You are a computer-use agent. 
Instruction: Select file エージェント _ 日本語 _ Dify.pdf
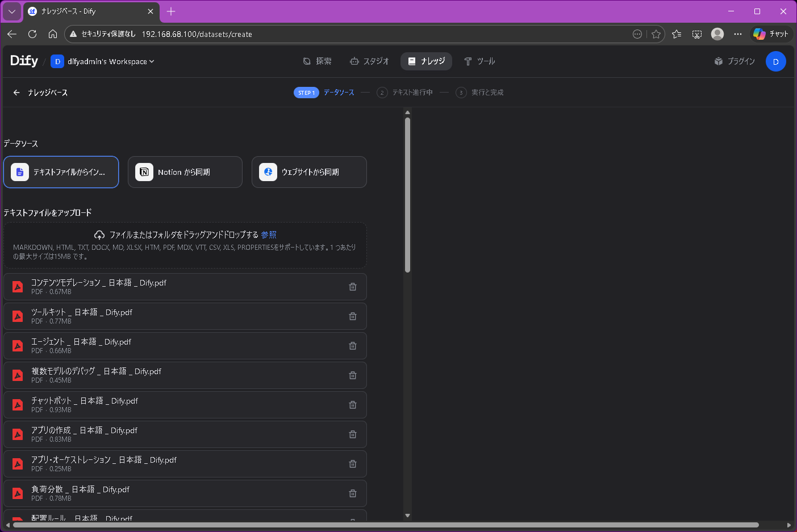pyautogui.click(x=185, y=346)
